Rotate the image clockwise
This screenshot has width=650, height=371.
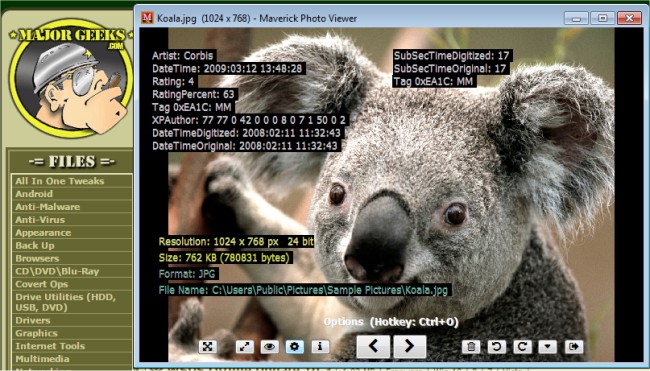click(522, 347)
